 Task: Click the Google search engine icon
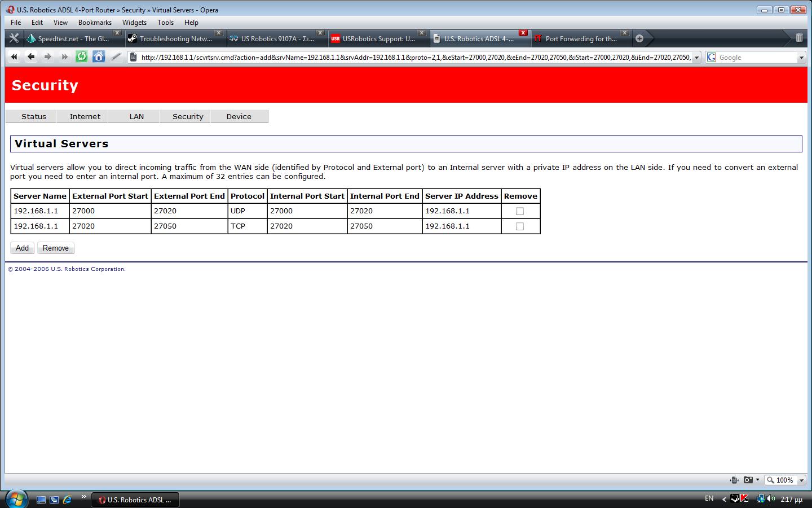712,57
